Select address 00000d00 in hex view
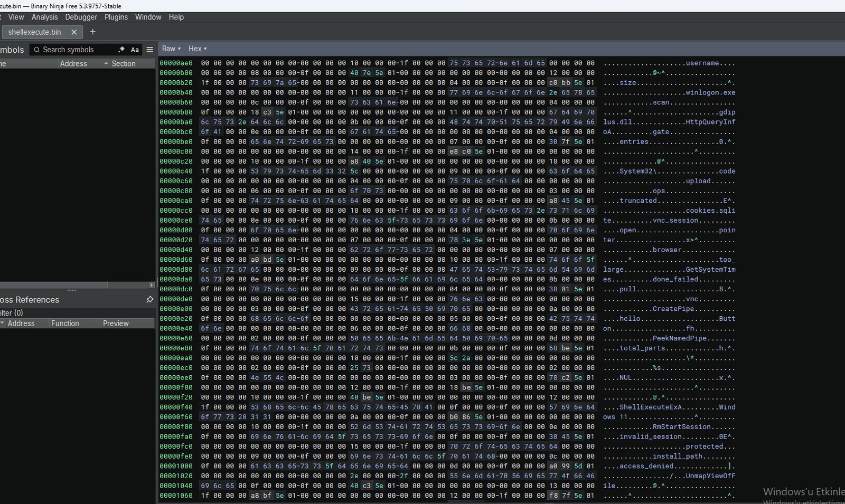Viewport: 845px width, 504px height. click(176, 230)
